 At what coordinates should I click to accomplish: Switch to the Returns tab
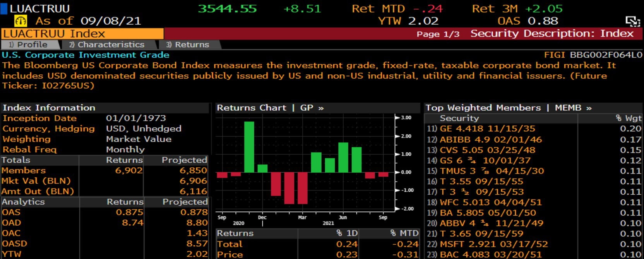[x=190, y=45]
